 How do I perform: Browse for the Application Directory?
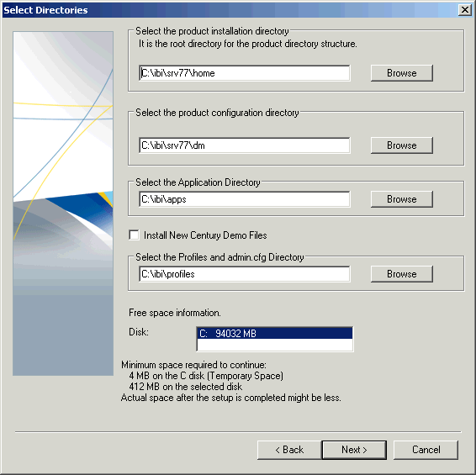pos(402,199)
